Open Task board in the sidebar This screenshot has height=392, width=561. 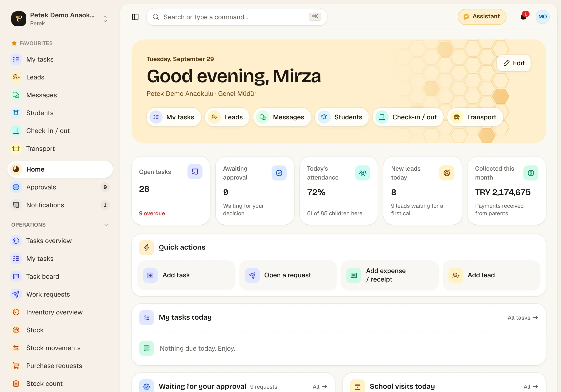[60, 276]
